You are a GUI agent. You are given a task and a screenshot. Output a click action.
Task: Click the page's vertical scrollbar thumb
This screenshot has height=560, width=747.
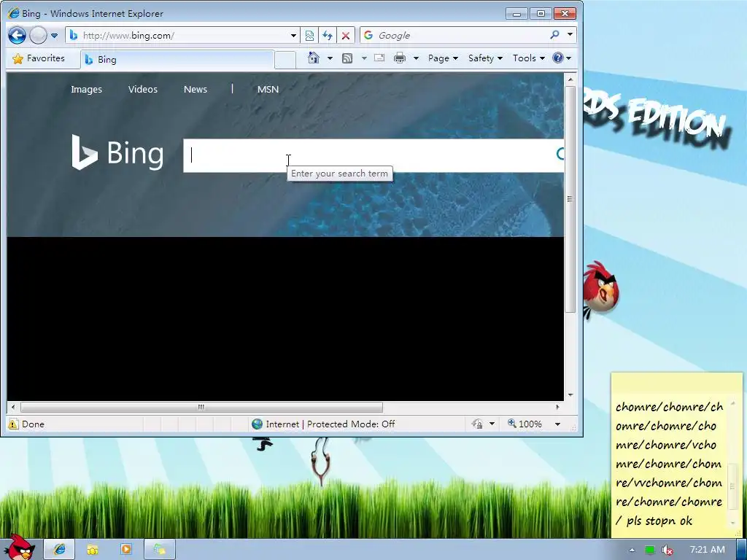tap(570, 199)
